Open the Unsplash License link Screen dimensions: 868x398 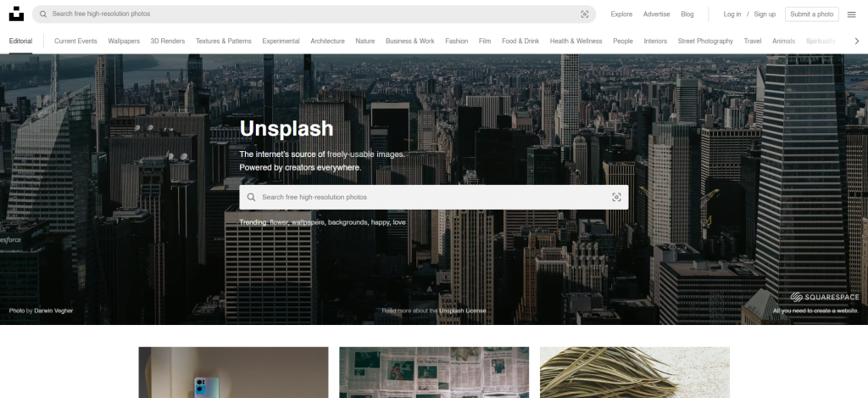(463, 311)
